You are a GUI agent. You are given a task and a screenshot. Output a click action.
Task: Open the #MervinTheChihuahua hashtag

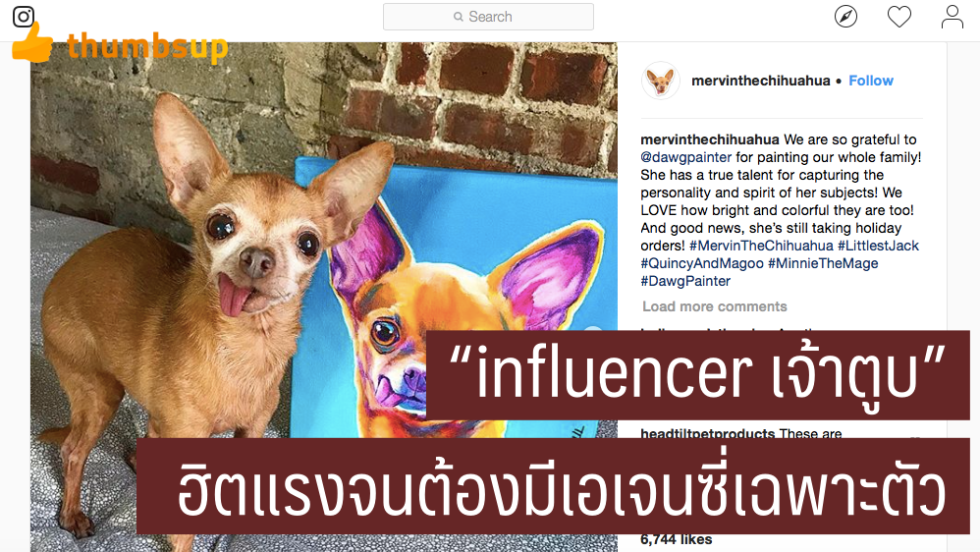pos(761,246)
